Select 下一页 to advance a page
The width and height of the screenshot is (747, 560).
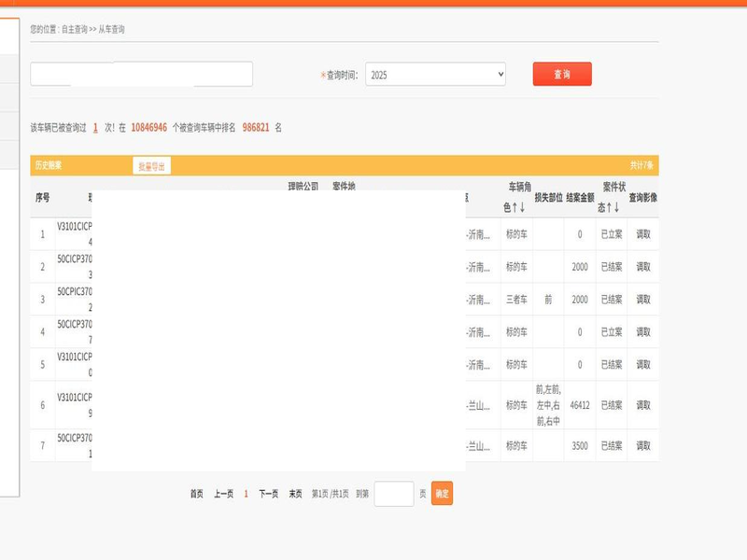(x=268, y=494)
